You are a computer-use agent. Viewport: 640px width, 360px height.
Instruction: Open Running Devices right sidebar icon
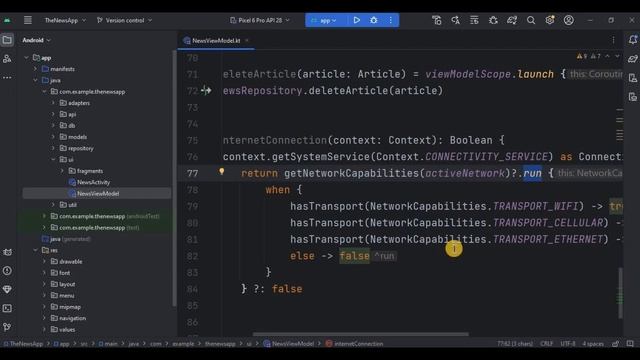click(x=633, y=78)
